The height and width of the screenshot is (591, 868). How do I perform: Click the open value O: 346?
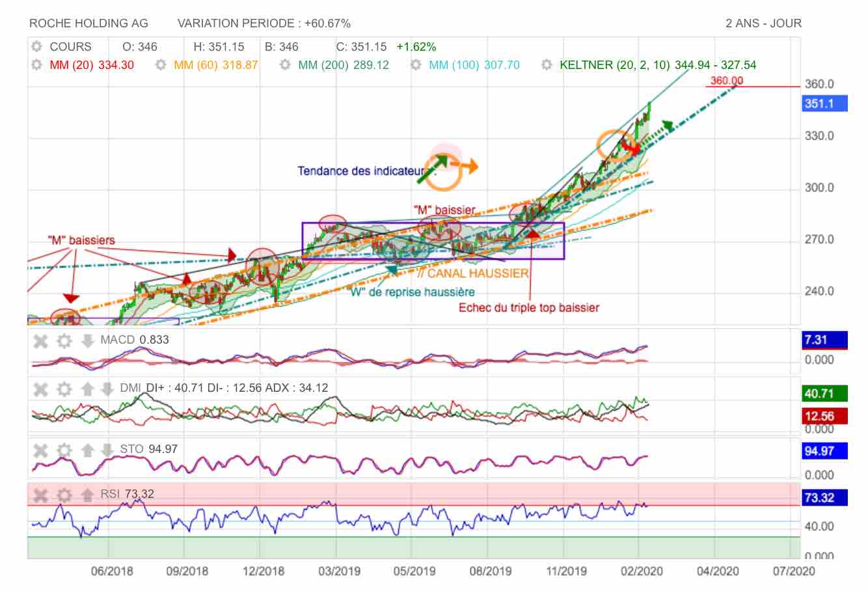140,47
